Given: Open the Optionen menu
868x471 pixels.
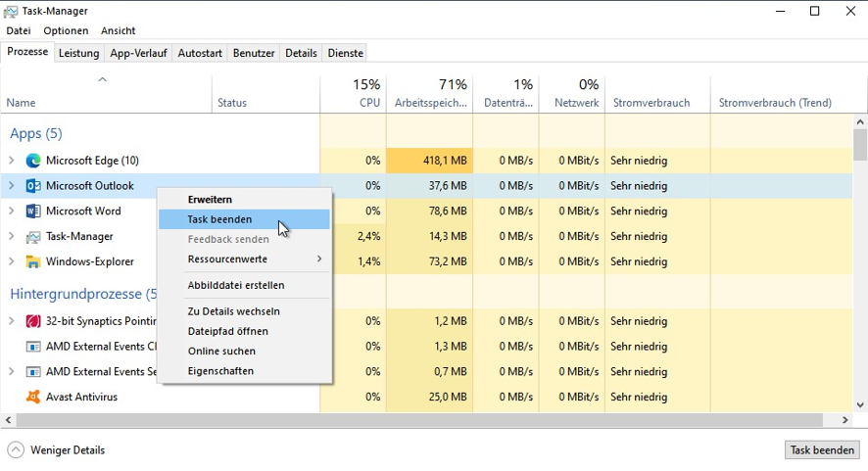Looking at the screenshot, I should click(x=66, y=30).
